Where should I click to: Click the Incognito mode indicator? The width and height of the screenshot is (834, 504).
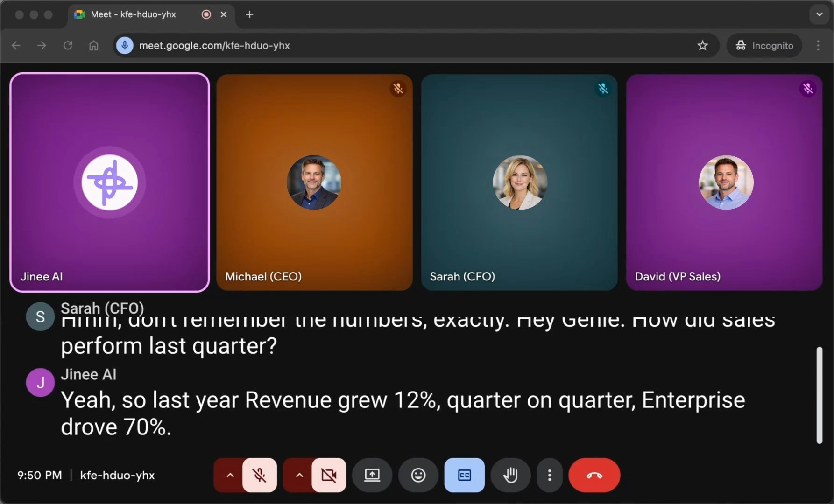pyautogui.click(x=764, y=45)
